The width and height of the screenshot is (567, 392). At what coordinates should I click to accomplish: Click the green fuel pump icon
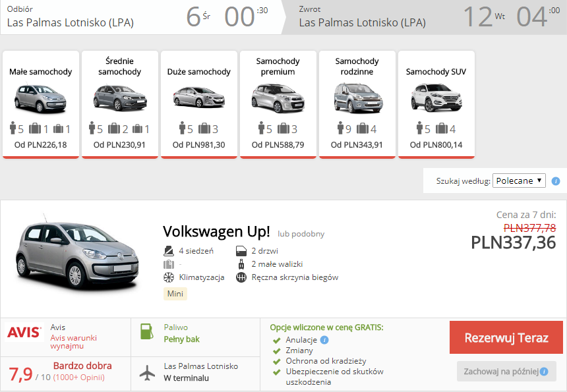[x=146, y=333]
